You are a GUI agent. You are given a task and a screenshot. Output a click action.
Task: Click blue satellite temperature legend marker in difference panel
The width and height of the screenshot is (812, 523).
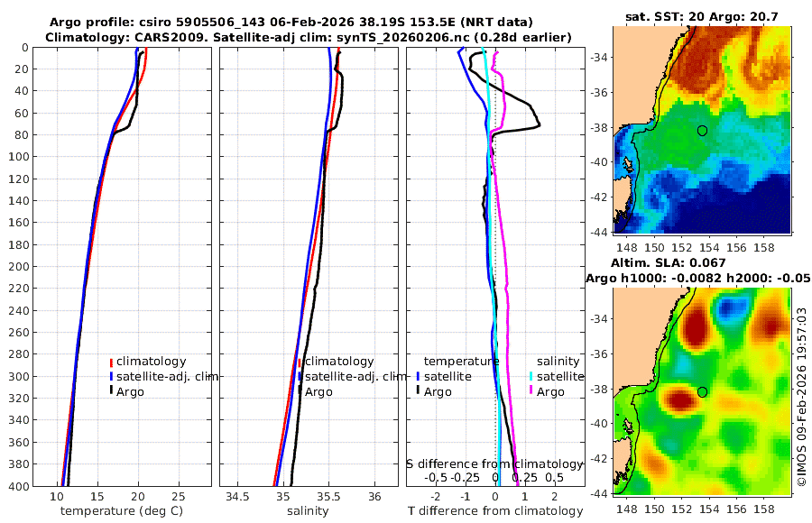click(x=418, y=376)
